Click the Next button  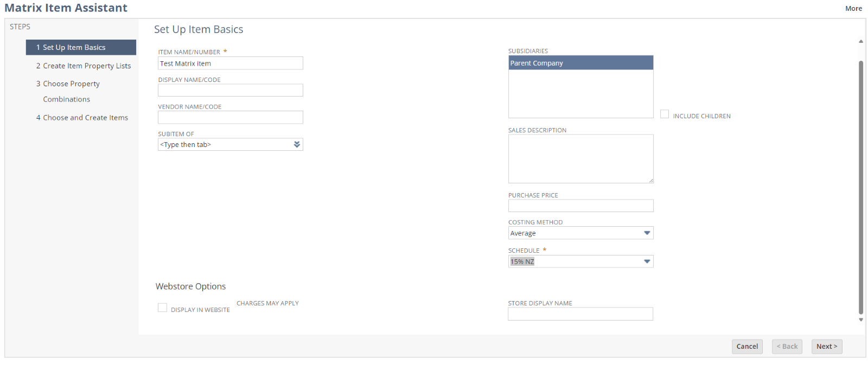pos(826,347)
